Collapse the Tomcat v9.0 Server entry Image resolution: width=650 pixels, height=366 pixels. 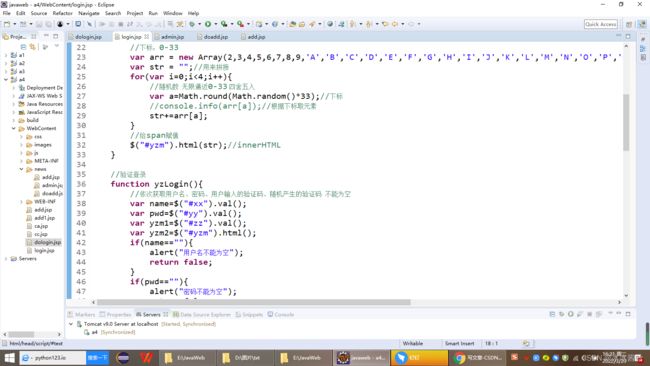coord(71,324)
